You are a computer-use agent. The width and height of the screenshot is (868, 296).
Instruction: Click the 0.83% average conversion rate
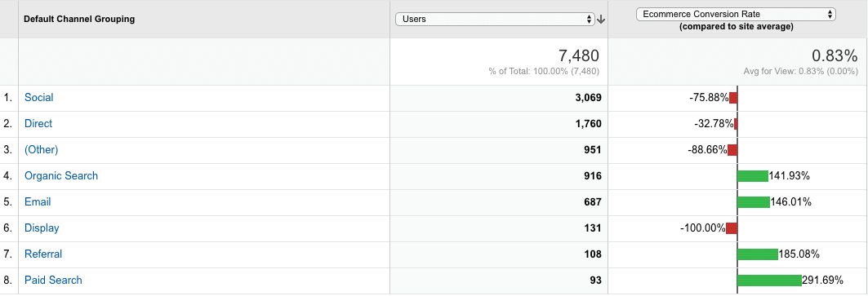point(835,55)
